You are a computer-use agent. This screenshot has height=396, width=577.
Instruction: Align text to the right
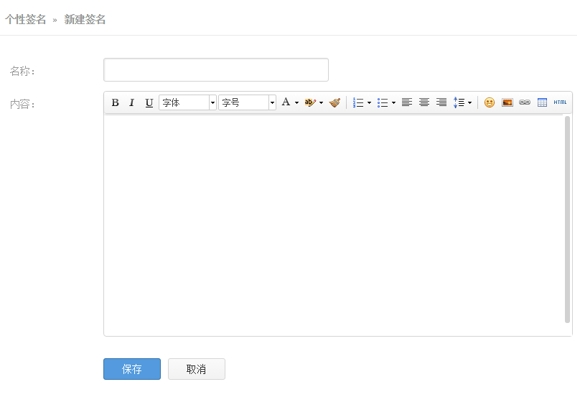[x=441, y=102]
